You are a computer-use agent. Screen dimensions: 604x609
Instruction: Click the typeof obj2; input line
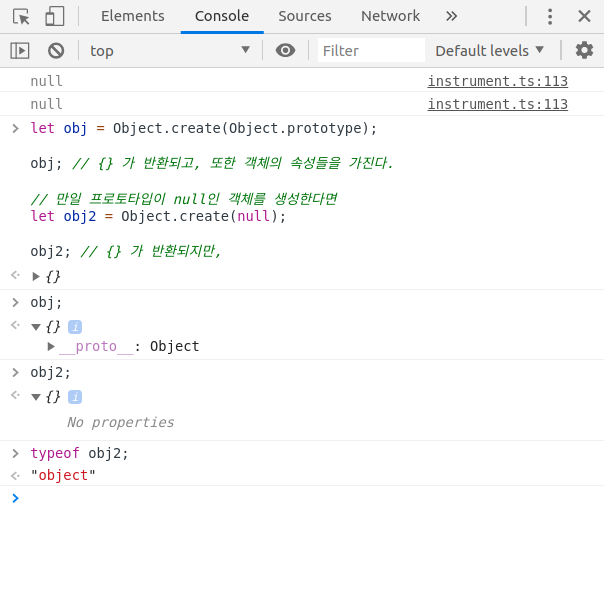tap(79, 453)
